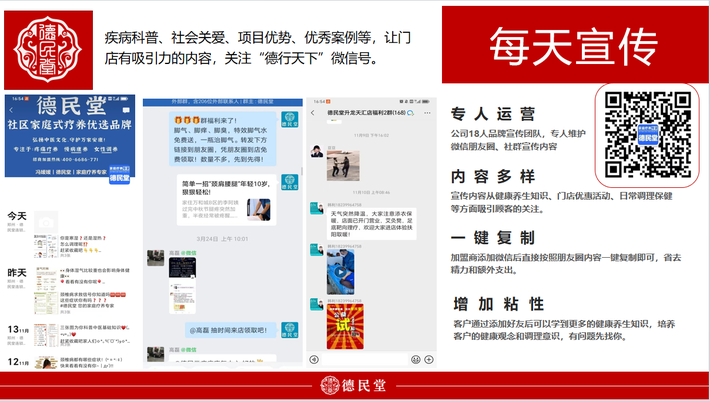The height and width of the screenshot is (401, 710).
Task: Open the first 昨天 moment post thumbnail
Action: [x=46, y=278]
